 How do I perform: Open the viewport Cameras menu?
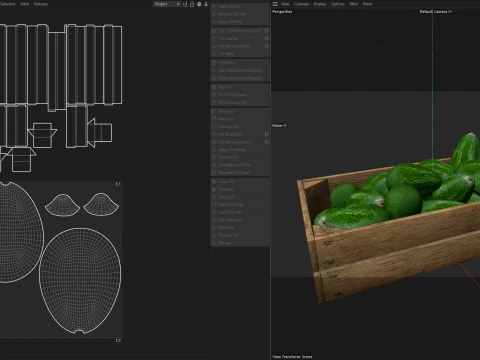pos(301,4)
